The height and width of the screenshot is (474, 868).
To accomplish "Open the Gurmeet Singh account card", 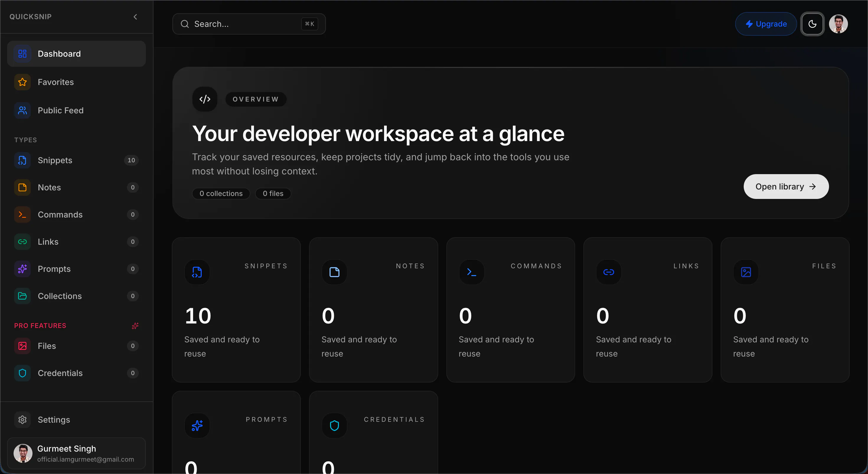I will (x=76, y=453).
